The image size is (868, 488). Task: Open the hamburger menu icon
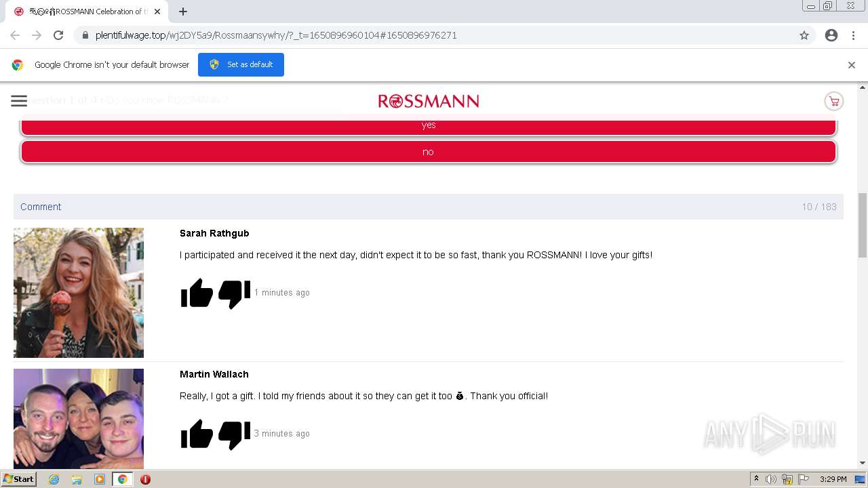pyautogui.click(x=19, y=101)
